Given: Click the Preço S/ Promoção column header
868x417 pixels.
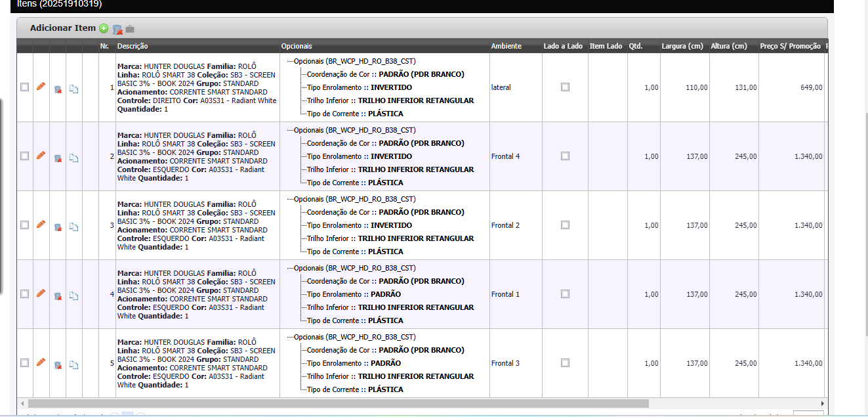Looking at the screenshot, I should click(790, 46).
